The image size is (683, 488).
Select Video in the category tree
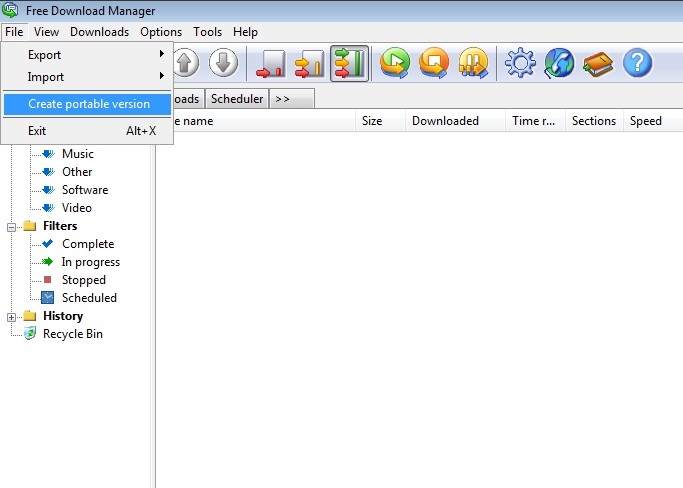[x=77, y=208]
